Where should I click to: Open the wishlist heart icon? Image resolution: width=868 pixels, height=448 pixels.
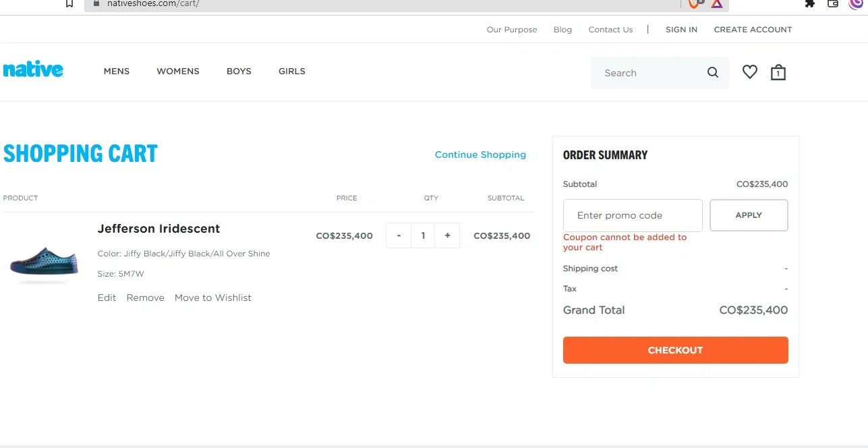tap(750, 72)
